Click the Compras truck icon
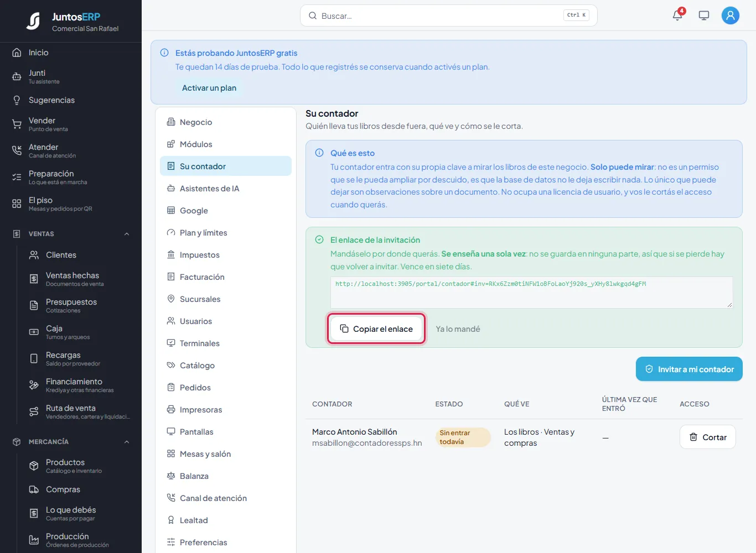Image resolution: width=756 pixels, height=553 pixels. click(34, 489)
